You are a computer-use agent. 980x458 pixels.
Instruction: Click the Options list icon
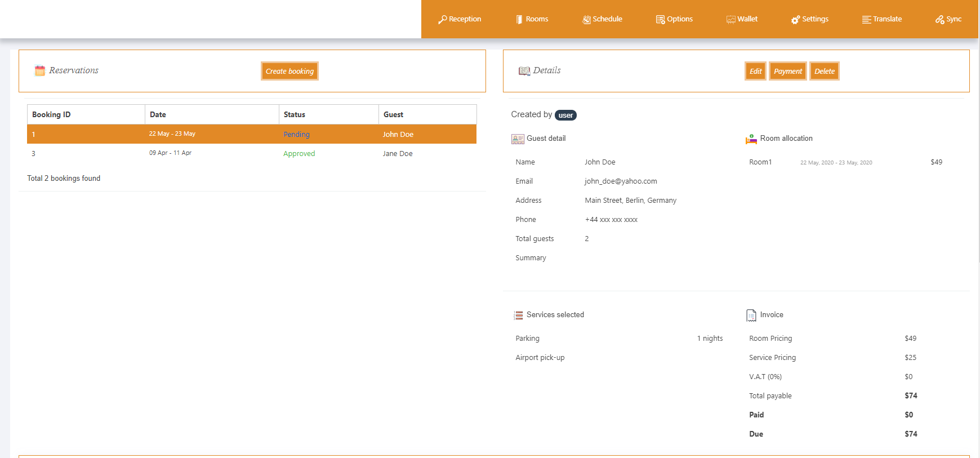660,20
